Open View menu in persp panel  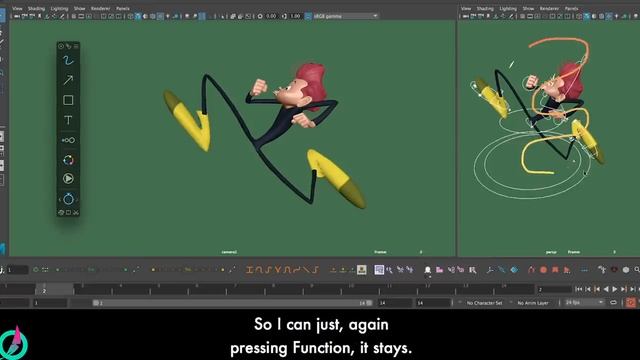pyautogui.click(x=466, y=8)
